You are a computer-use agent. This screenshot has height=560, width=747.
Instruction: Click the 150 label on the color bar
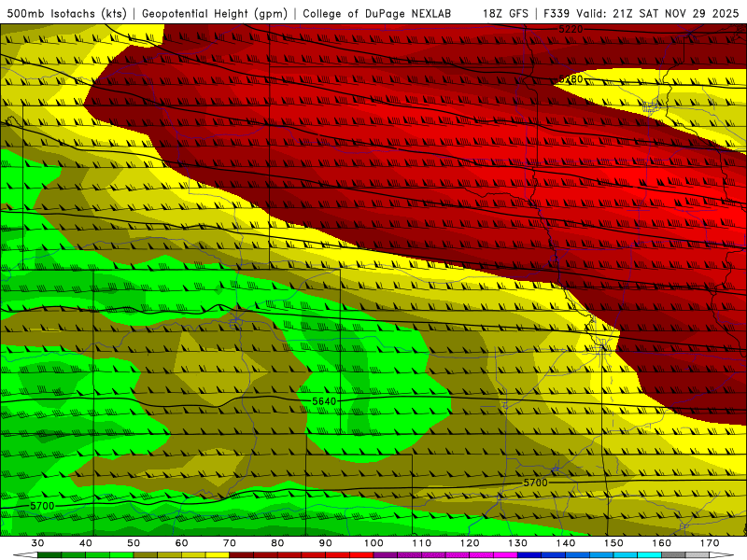click(x=614, y=543)
